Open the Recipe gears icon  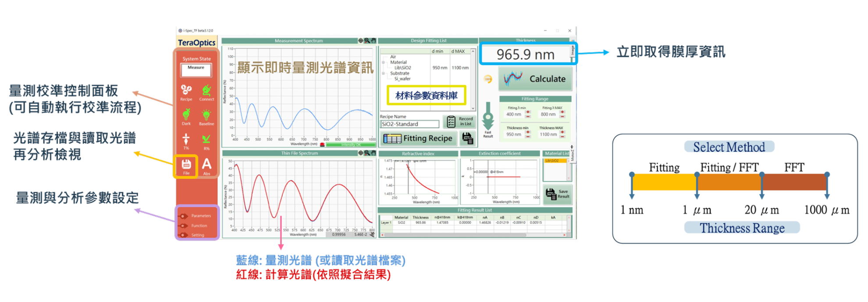pyautogui.click(x=186, y=90)
